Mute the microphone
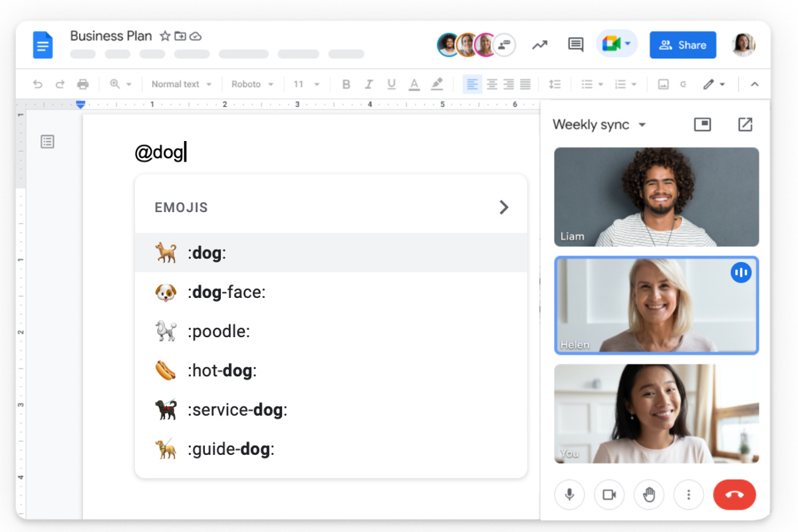 point(569,495)
